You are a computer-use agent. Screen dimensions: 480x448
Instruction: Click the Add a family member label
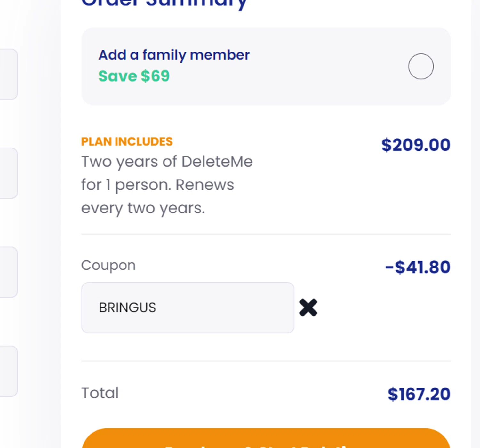[174, 55]
